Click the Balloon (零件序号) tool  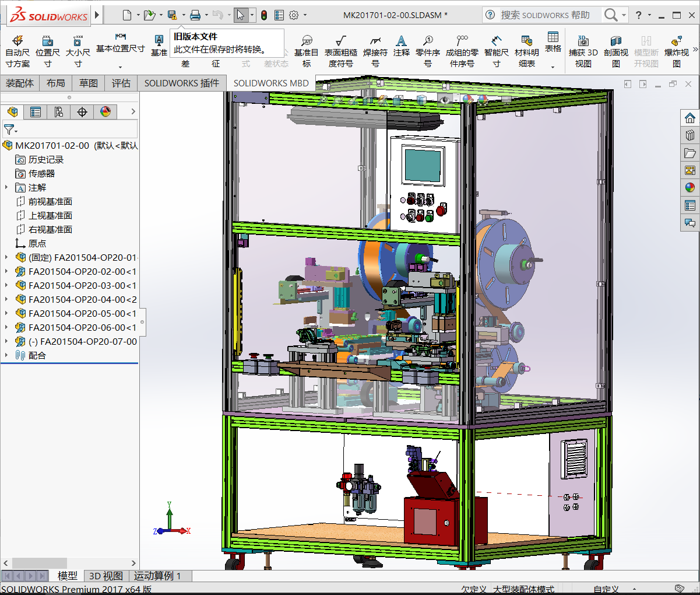(428, 51)
